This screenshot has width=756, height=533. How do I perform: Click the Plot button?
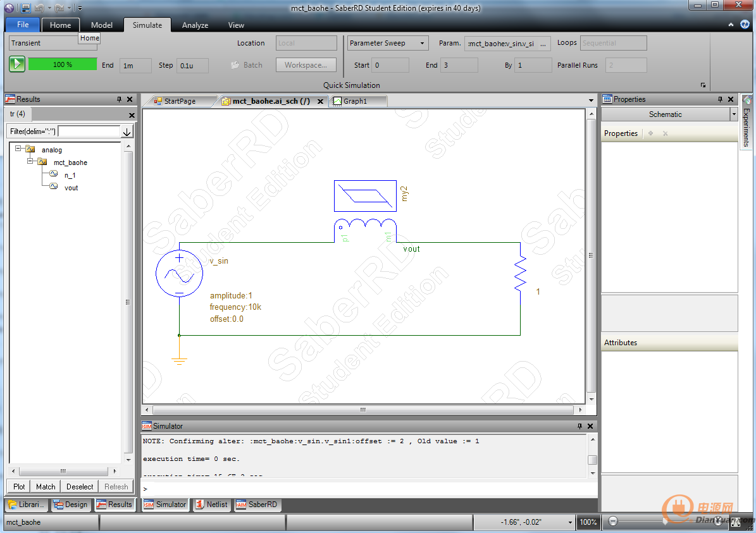tap(19, 487)
